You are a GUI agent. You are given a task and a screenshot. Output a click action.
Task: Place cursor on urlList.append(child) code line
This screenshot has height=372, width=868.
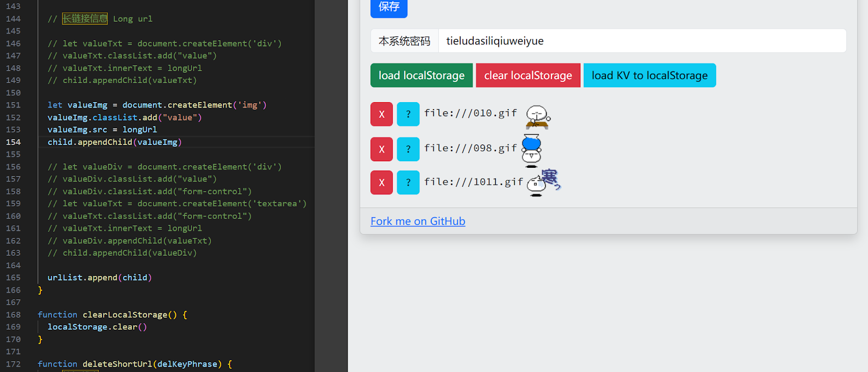pyautogui.click(x=99, y=278)
